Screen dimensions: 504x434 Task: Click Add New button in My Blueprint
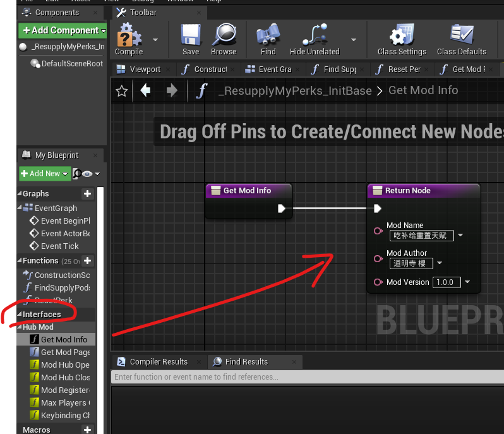45,174
